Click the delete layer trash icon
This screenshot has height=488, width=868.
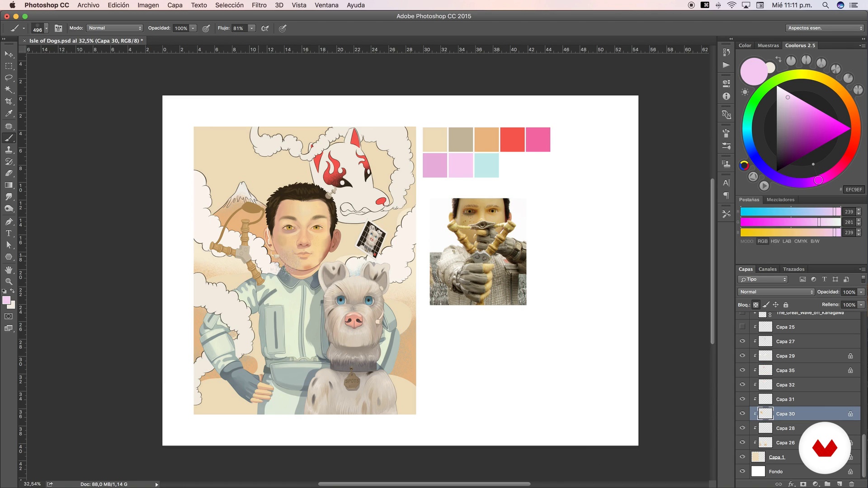pyautogui.click(x=851, y=484)
